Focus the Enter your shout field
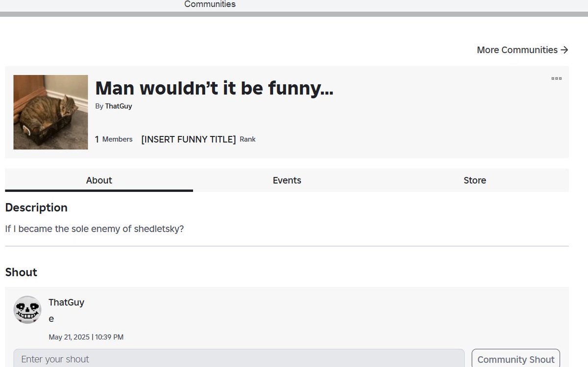This screenshot has height=367, width=588. [x=239, y=359]
